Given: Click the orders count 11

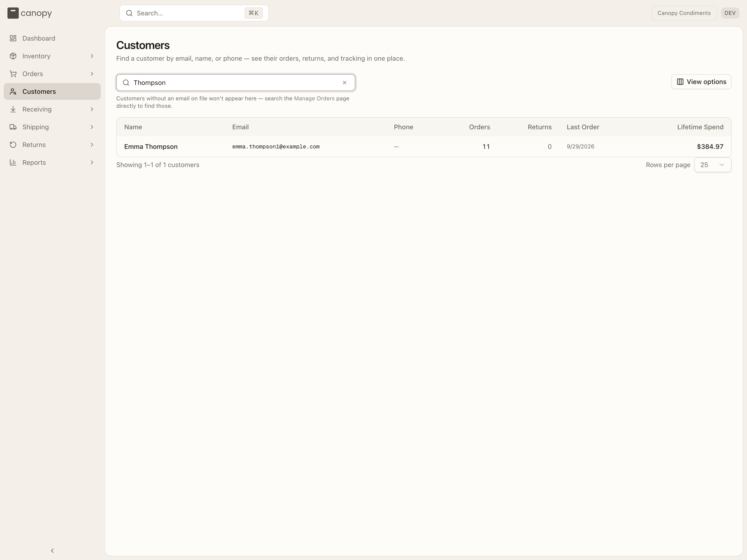Looking at the screenshot, I should coord(486,147).
